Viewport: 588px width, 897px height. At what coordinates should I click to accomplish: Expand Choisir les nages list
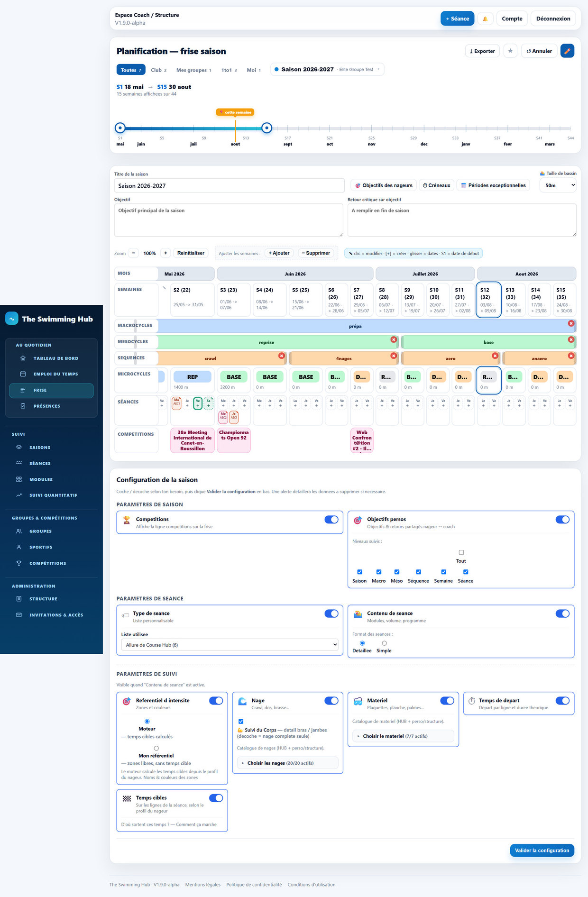(288, 763)
